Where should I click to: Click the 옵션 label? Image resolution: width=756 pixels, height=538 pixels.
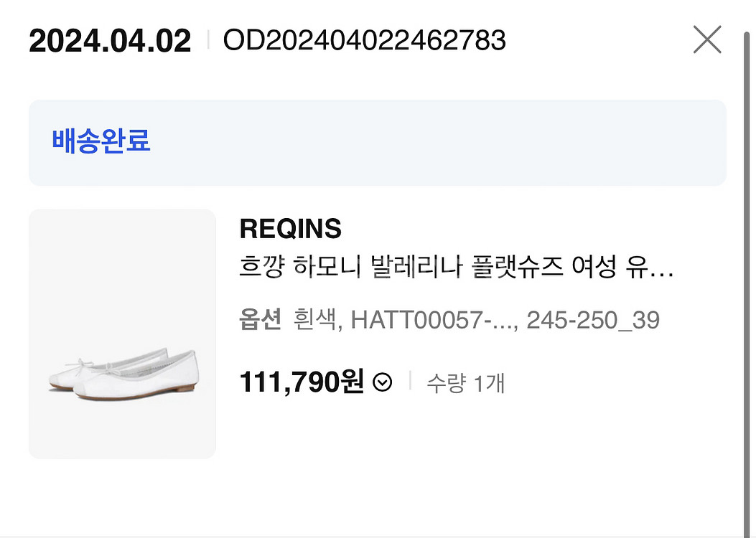tap(260, 320)
